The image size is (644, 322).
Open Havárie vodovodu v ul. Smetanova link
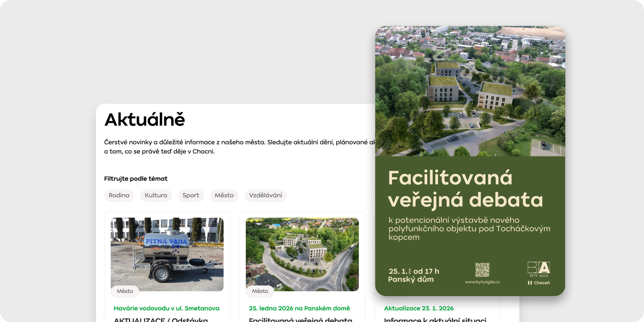tap(166, 308)
